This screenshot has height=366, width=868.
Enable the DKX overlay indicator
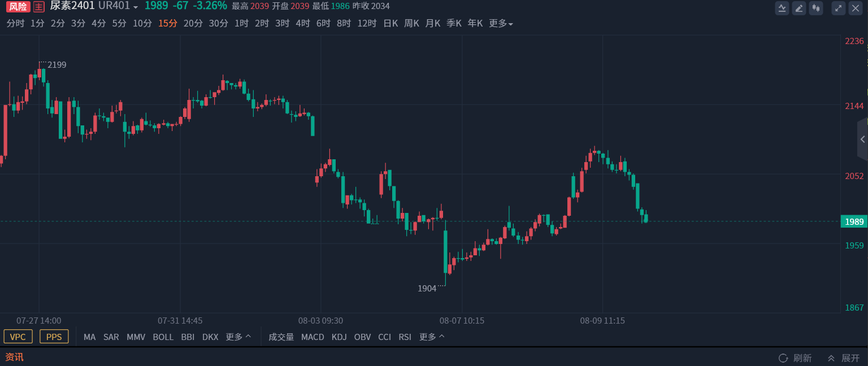210,337
